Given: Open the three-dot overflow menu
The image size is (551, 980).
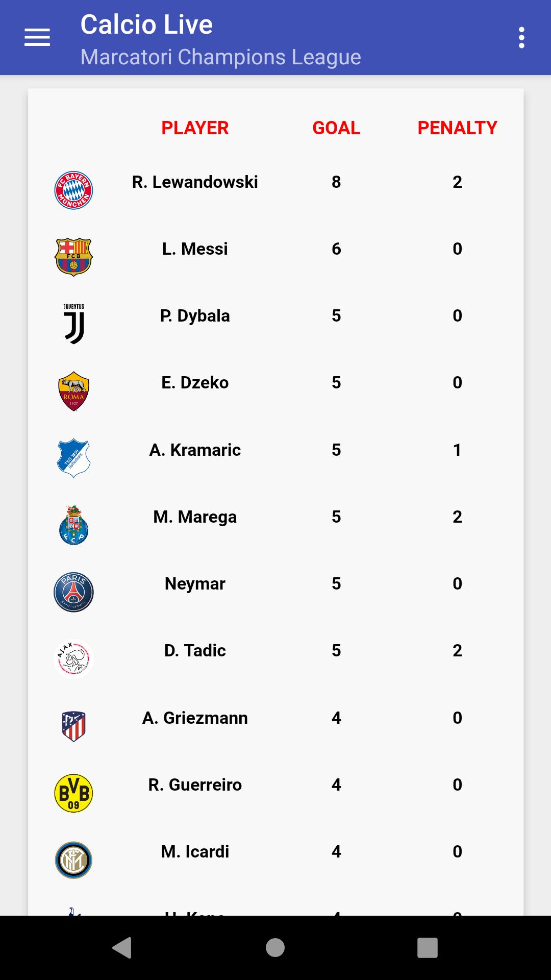Looking at the screenshot, I should click(x=521, y=37).
